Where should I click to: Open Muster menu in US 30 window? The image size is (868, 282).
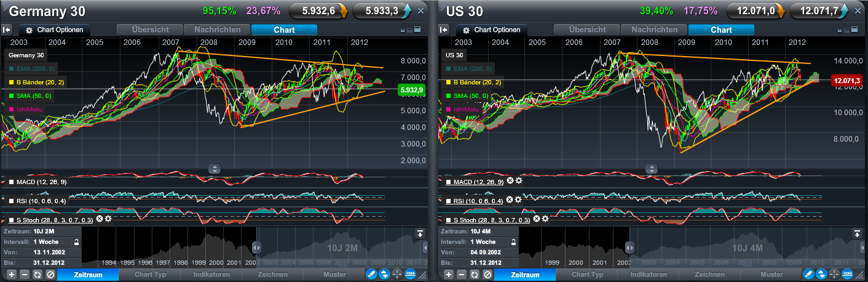(x=772, y=275)
